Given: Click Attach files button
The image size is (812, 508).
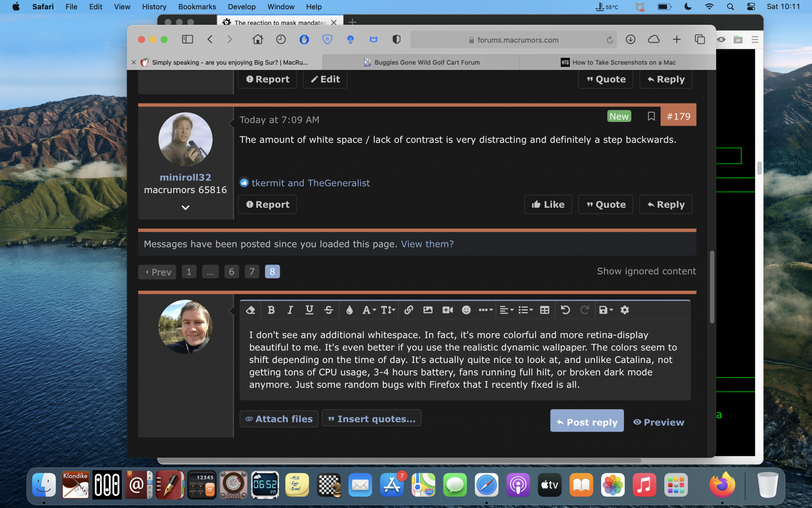Looking at the screenshot, I should pyautogui.click(x=279, y=419).
